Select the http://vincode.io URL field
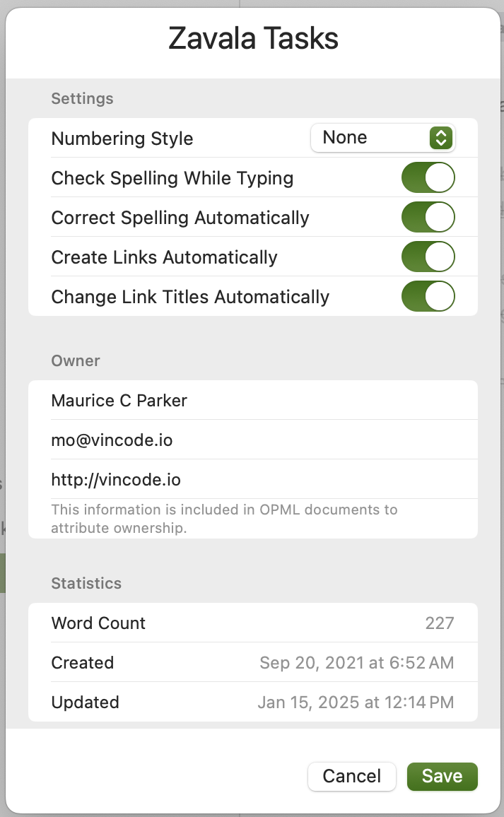504x817 pixels. point(253,479)
